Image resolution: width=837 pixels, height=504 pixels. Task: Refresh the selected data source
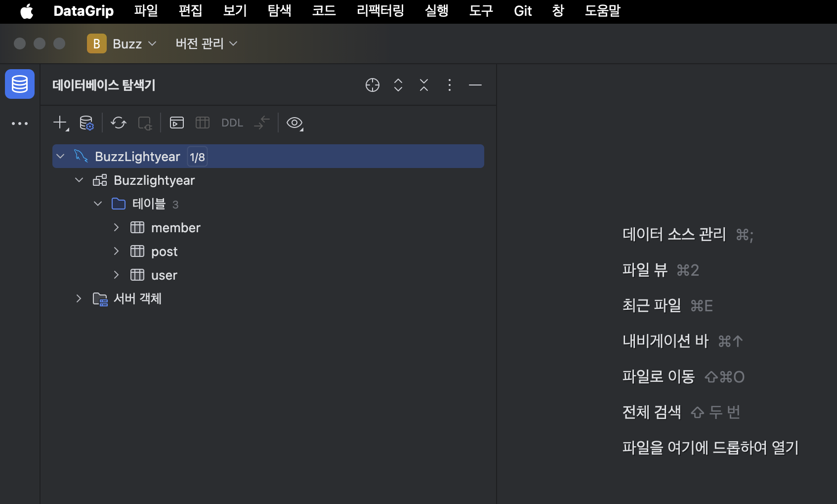point(119,123)
